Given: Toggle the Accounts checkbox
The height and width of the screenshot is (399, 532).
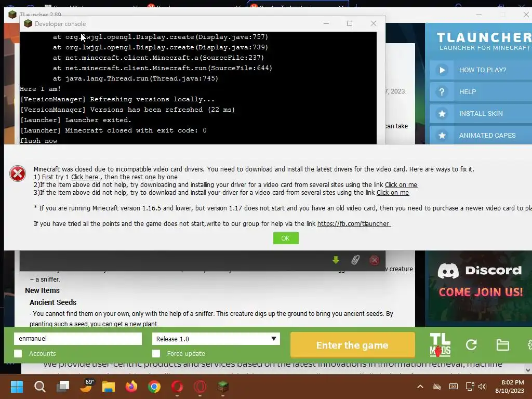Looking at the screenshot, I should (x=18, y=353).
